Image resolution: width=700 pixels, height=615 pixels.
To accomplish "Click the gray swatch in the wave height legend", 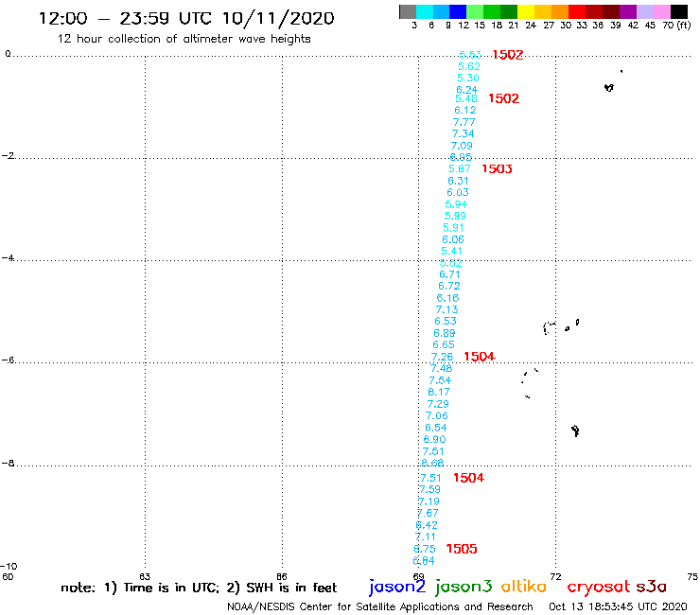I will tap(408, 11).
